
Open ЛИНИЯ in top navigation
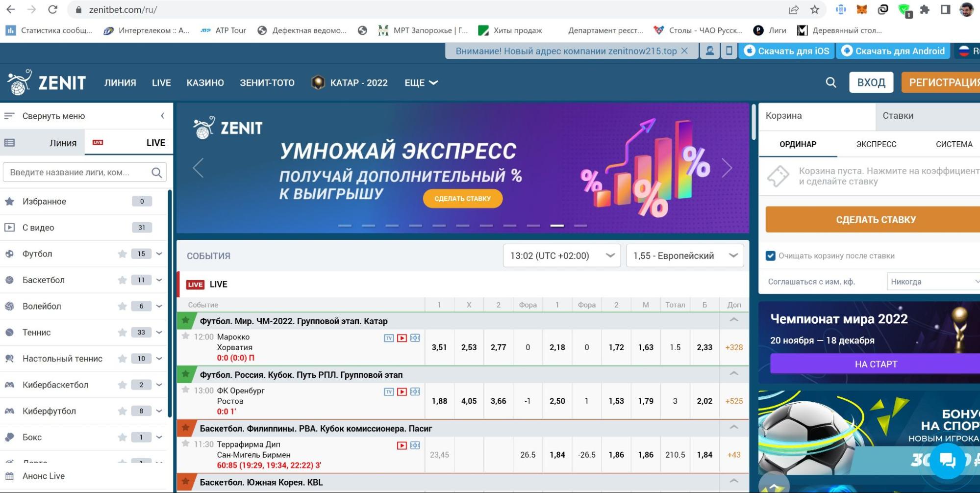click(x=120, y=82)
